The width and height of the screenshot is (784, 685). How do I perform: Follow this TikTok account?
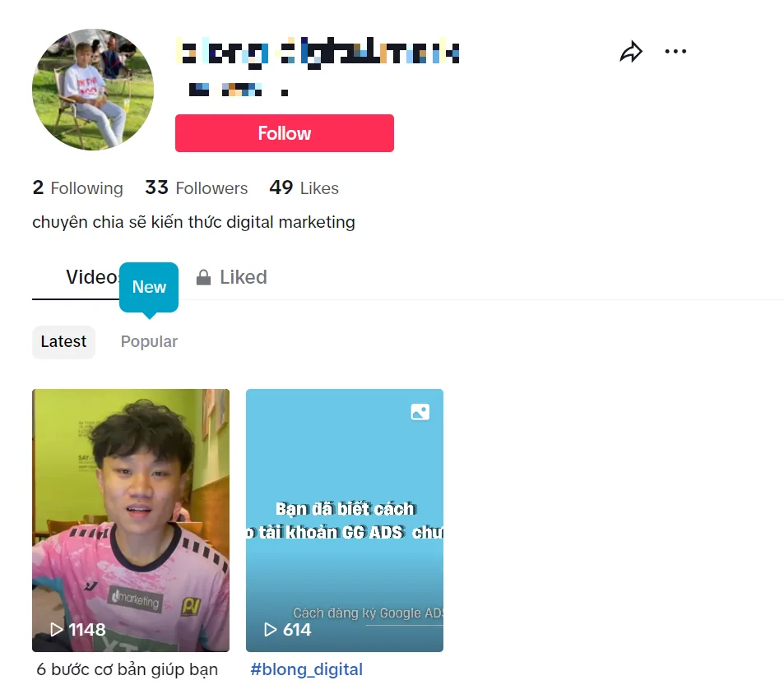[285, 133]
